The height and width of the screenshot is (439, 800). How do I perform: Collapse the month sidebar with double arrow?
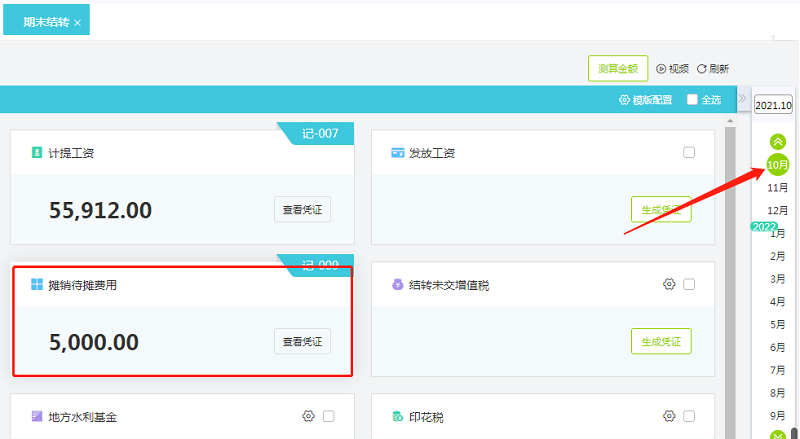[742, 98]
